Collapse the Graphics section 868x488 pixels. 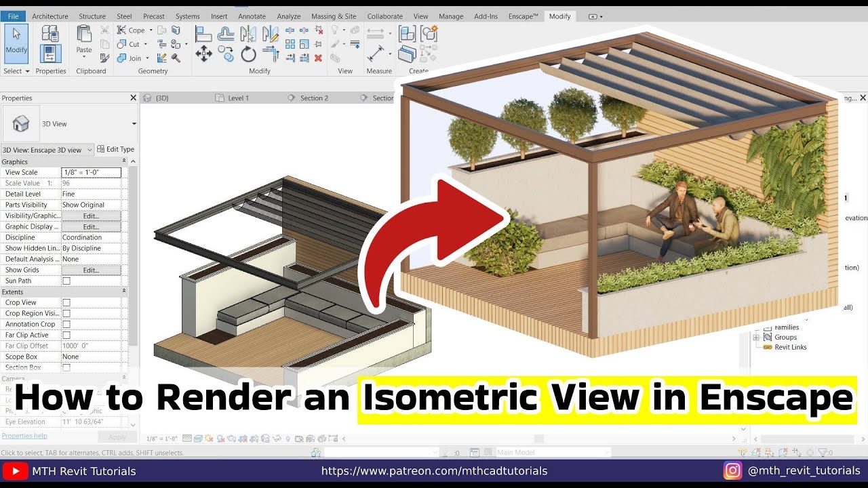click(124, 161)
